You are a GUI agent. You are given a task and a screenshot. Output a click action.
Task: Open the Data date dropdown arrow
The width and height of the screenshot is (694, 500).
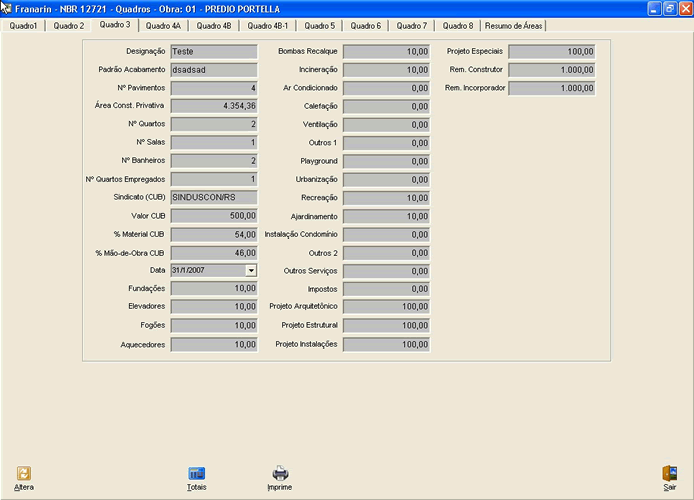pyautogui.click(x=251, y=270)
